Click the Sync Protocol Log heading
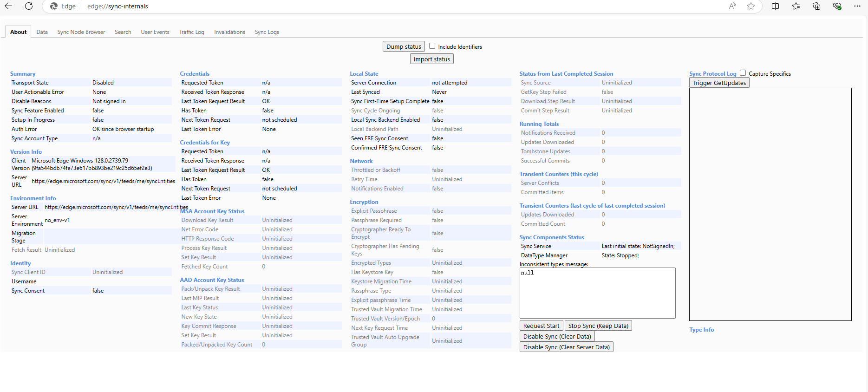Viewport: 868px width, 392px height. pos(713,73)
